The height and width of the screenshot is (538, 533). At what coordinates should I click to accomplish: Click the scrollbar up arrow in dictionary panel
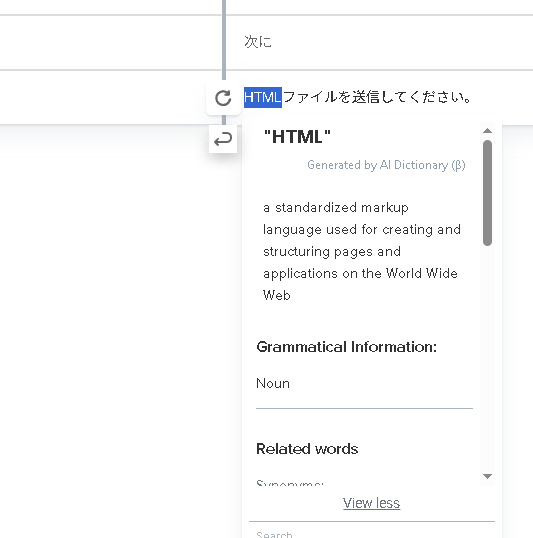487,131
